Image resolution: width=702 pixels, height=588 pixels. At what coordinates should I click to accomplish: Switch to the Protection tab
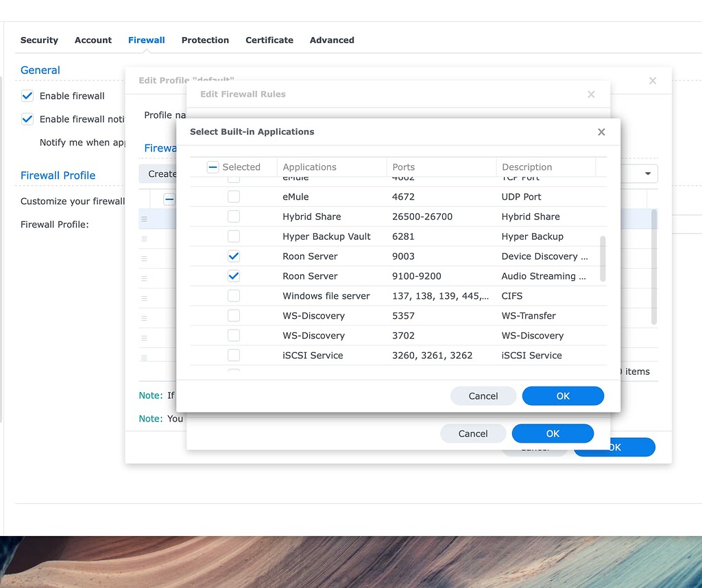point(205,40)
